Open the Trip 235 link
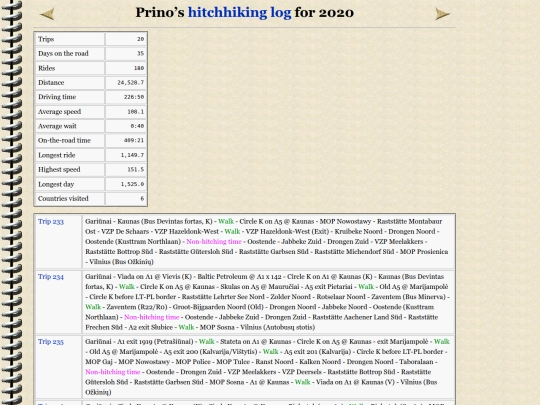Viewport: 540px width, 405px height. coord(51,342)
